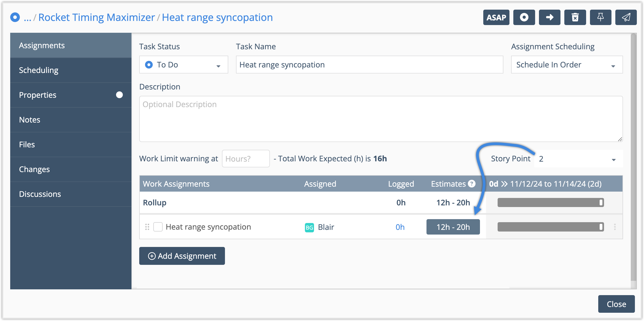Toggle the ASAP priority button
This screenshot has width=644, height=321.
tap(496, 17)
